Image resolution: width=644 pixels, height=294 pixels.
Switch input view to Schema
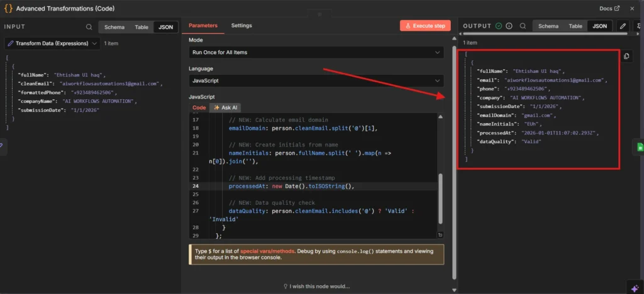pyautogui.click(x=114, y=27)
